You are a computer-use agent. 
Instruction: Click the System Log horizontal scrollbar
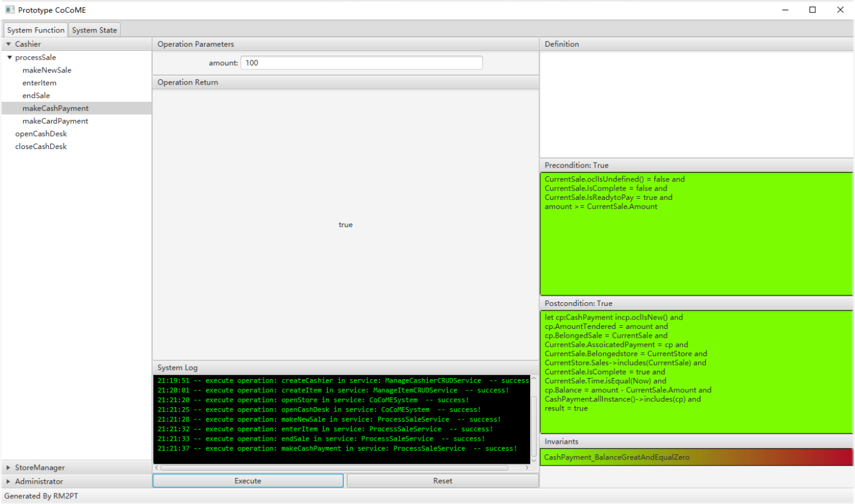[x=334, y=468]
